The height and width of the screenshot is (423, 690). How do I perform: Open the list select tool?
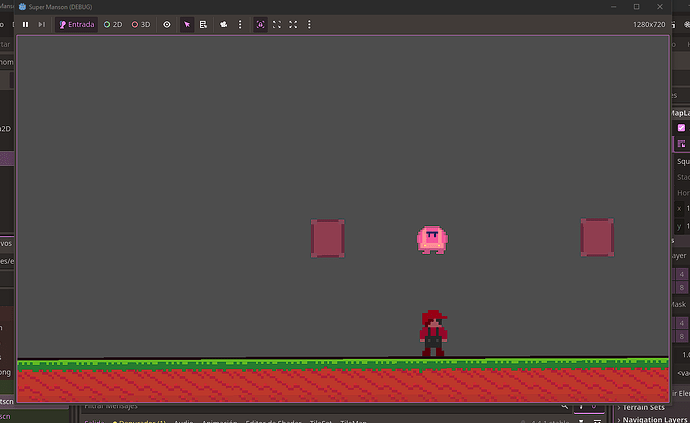[x=203, y=25]
